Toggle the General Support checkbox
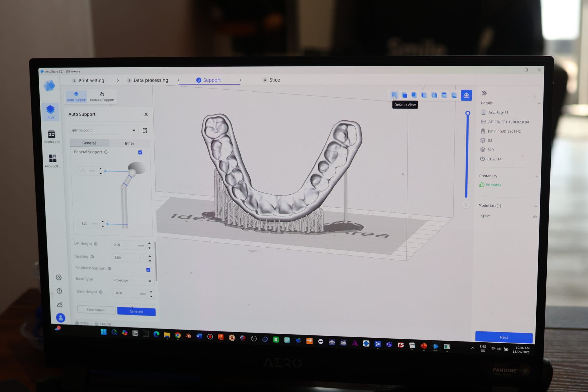This screenshot has width=588, height=392. click(140, 152)
